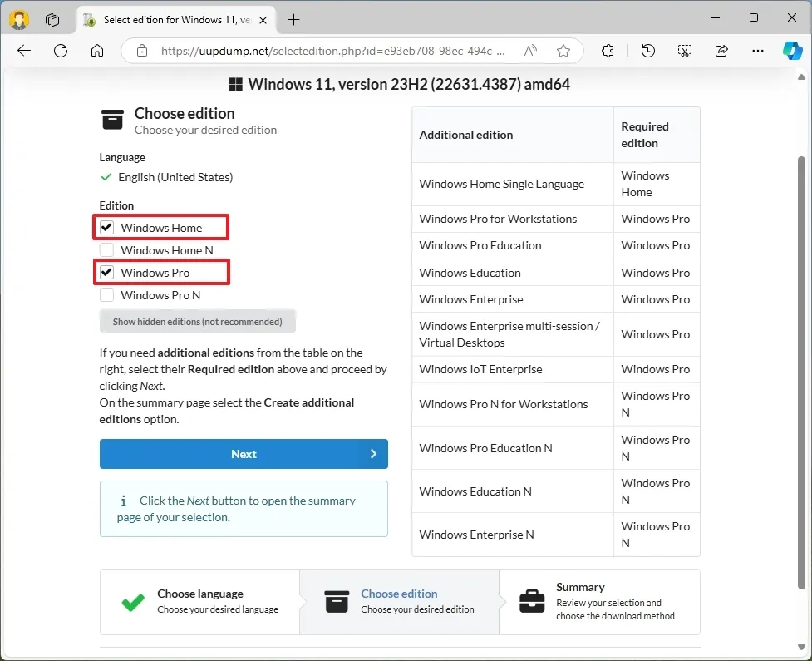This screenshot has height=661, width=812.
Task: Open the Summary step
Action: 600,601
